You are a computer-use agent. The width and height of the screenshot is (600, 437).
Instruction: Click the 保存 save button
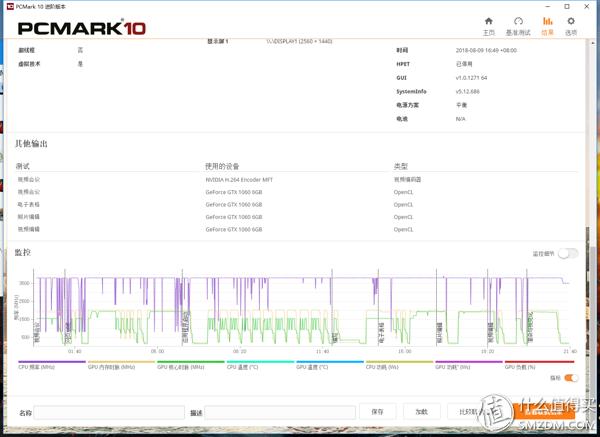[377, 412]
